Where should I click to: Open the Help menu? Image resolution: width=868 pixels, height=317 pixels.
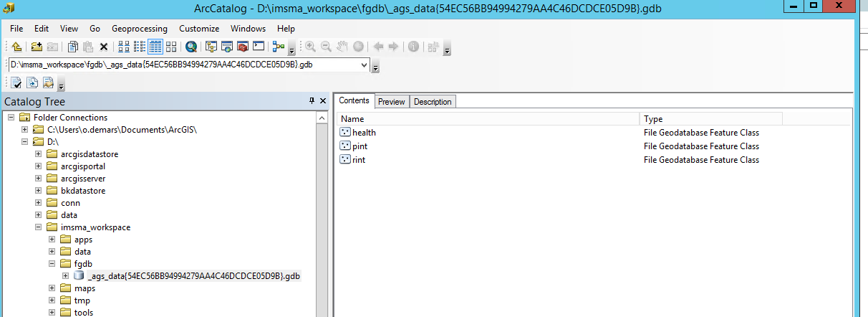click(x=286, y=29)
